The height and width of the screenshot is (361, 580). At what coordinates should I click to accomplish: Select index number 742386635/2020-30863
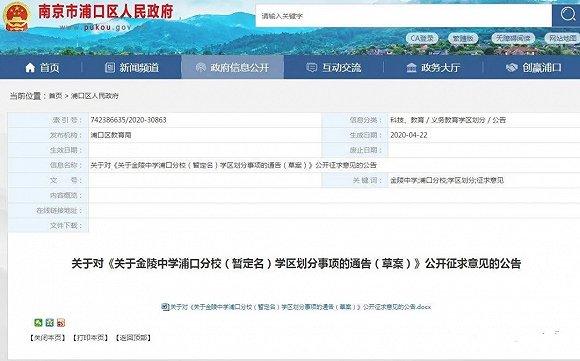[x=128, y=120]
